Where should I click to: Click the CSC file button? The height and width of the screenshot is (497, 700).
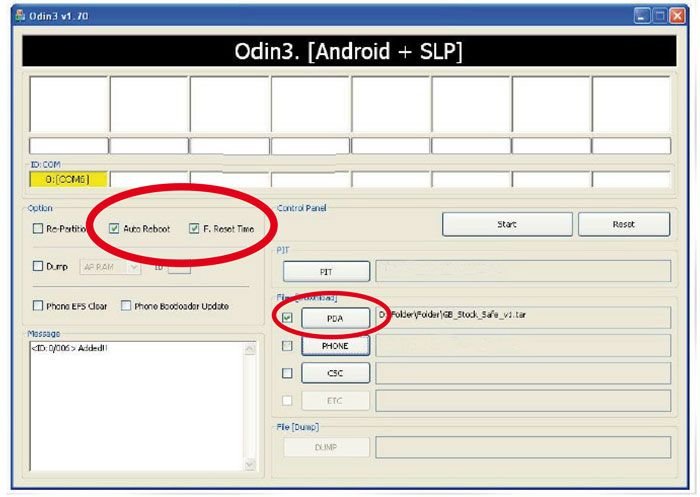pyautogui.click(x=336, y=373)
